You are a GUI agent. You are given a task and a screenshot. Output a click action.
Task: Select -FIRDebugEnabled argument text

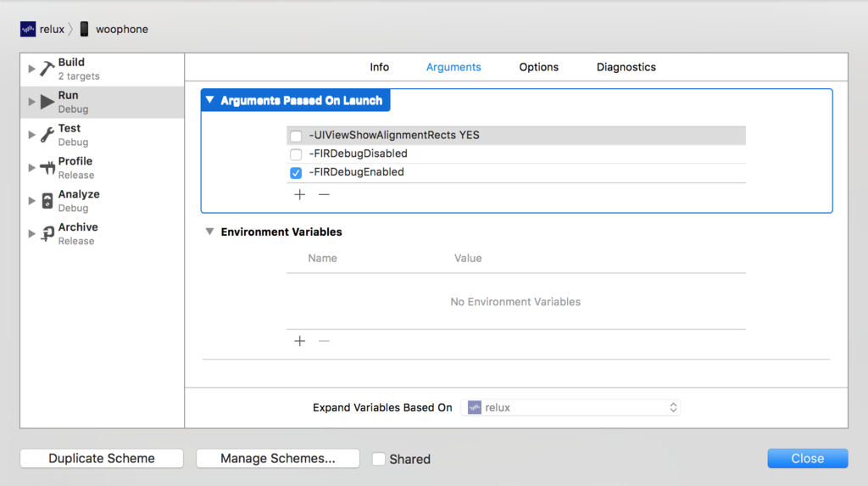click(x=357, y=172)
